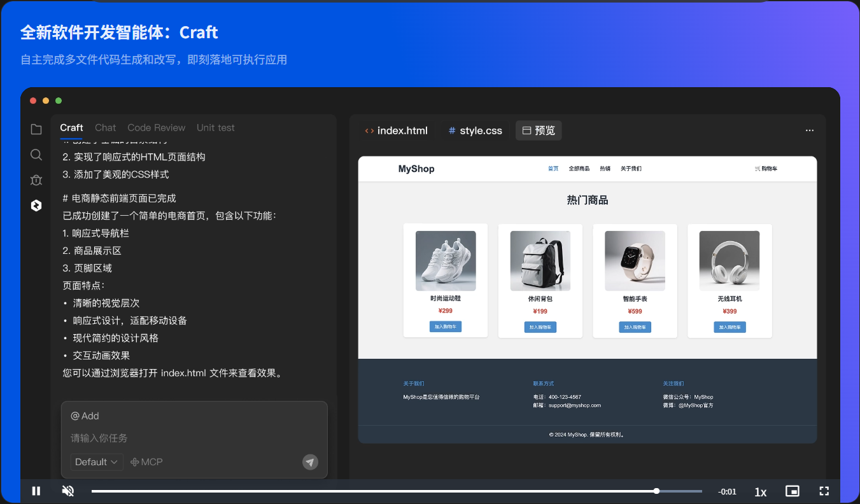Open the MCP plugin option

point(146,461)
